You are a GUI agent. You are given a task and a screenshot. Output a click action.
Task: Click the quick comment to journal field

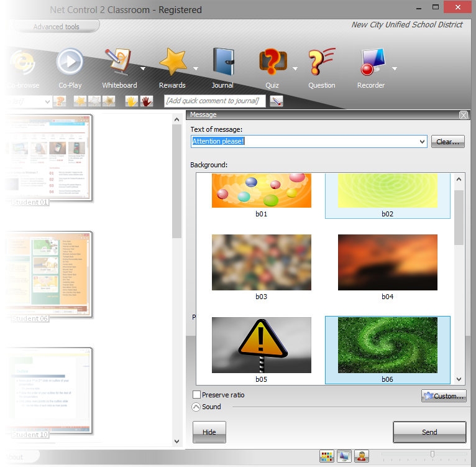214,101
